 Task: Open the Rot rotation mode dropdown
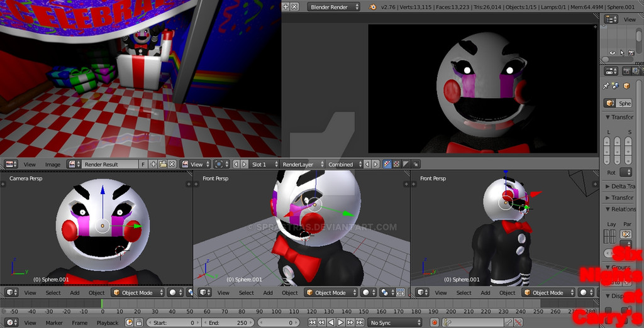click(626, 172)
